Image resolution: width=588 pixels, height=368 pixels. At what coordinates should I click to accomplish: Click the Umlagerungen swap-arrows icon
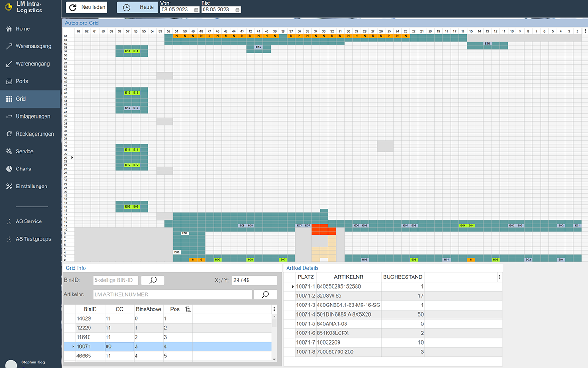point(9,116)
